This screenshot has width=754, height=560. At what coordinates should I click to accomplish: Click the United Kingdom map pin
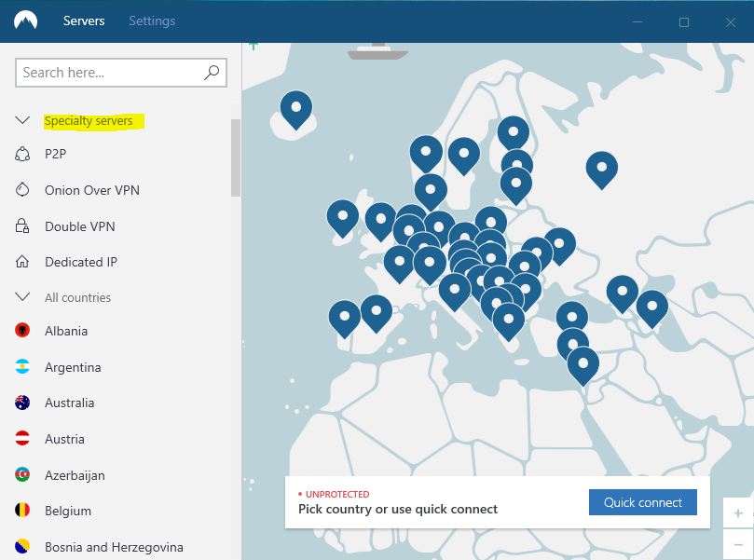(380, 220)
